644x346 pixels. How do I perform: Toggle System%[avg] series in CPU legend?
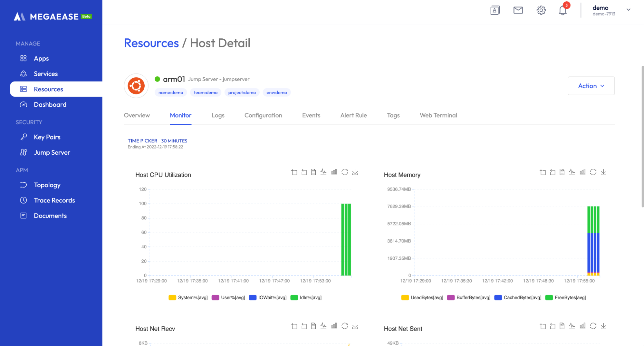coord(188,297)
